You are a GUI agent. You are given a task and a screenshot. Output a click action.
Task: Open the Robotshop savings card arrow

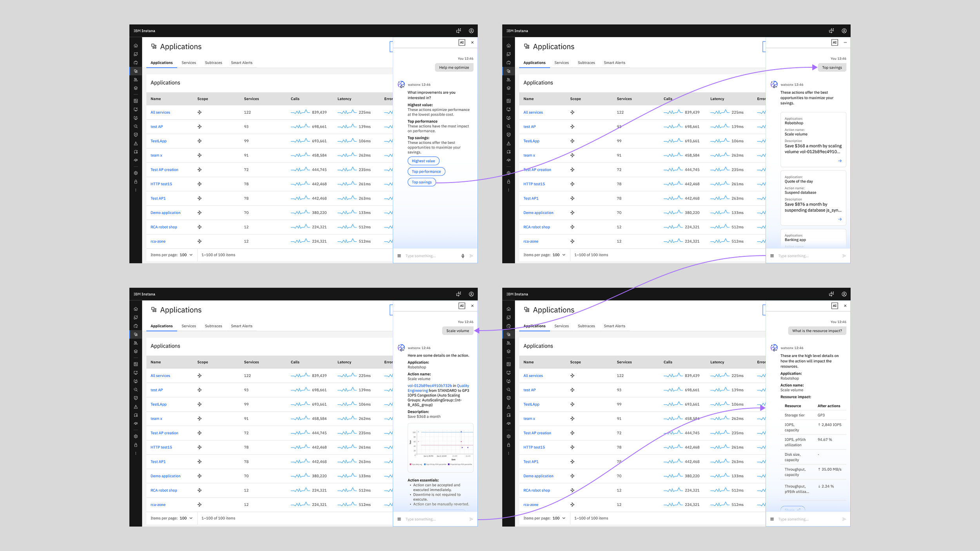(x=840, y=161)
